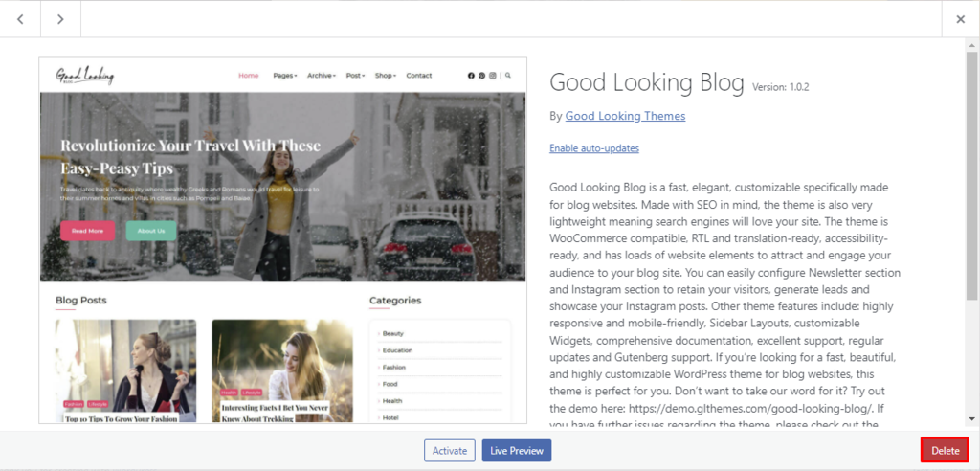
Task: Go to previous theme with left arrow
Action: click(x=20, y=19)
